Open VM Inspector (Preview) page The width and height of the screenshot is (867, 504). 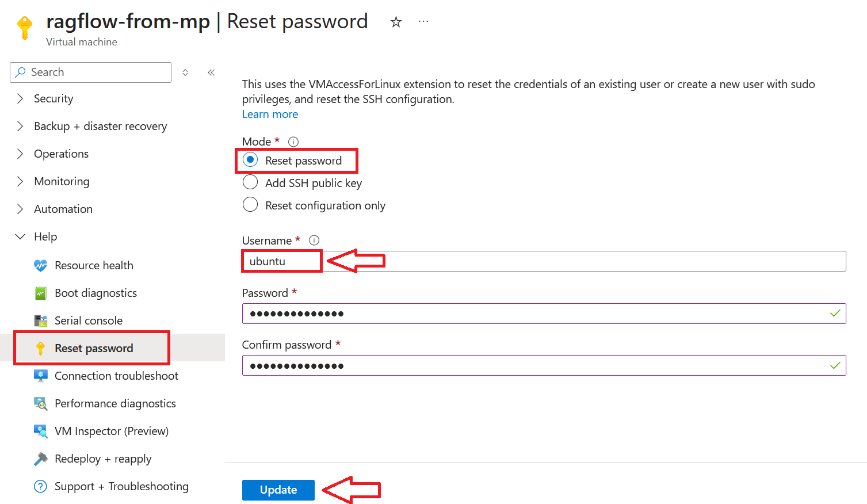point(112,431)
